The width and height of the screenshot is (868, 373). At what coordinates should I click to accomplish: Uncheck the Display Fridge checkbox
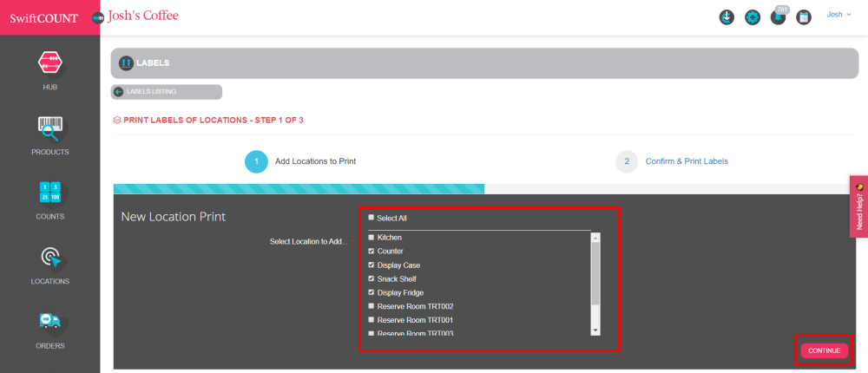pos(371,292)
